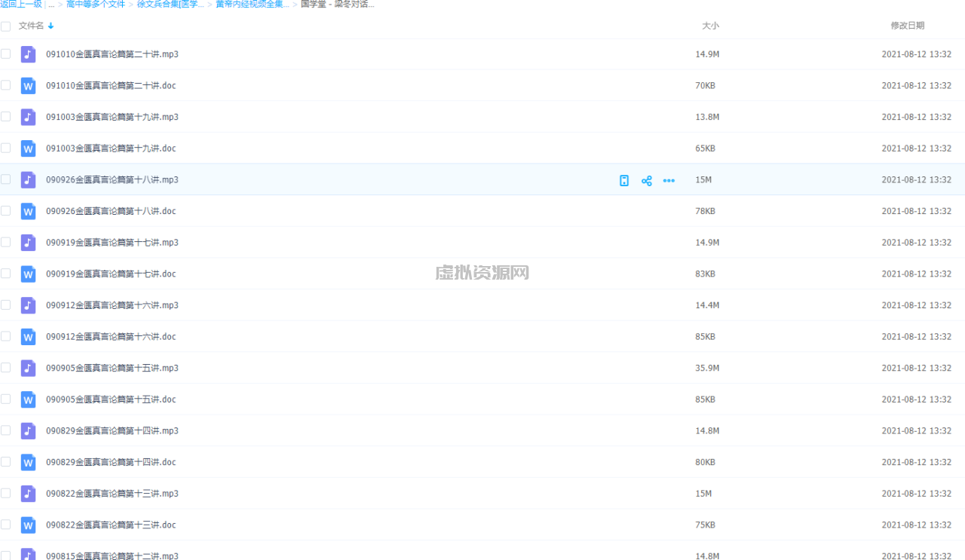The height and width of the screenshot is (560, 965).
Task: Click the Word icon of 第十三讲.doc
Action: 28,525
